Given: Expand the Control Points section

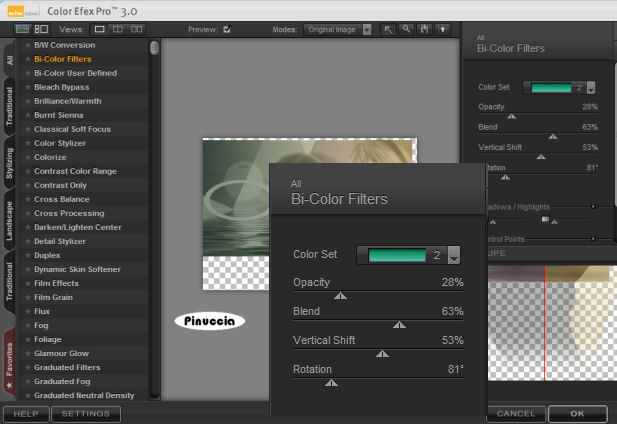Looking at the screenshot, I should tap(593, 239).
